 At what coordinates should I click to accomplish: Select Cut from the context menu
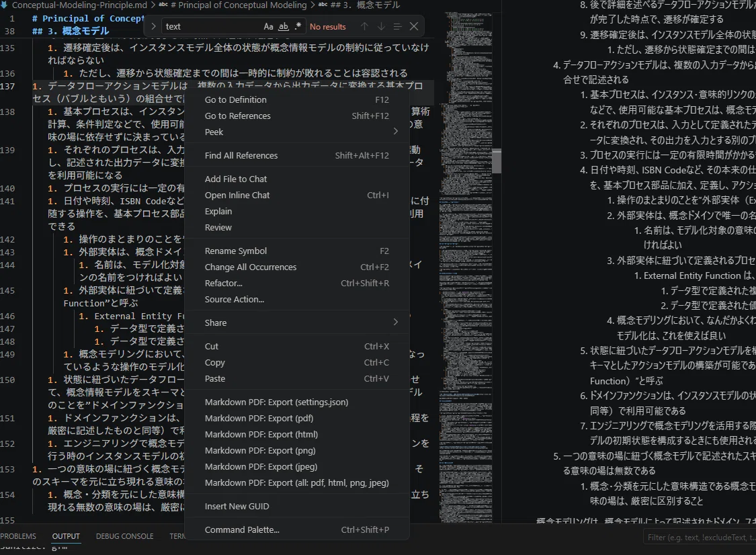click(297, 347)
